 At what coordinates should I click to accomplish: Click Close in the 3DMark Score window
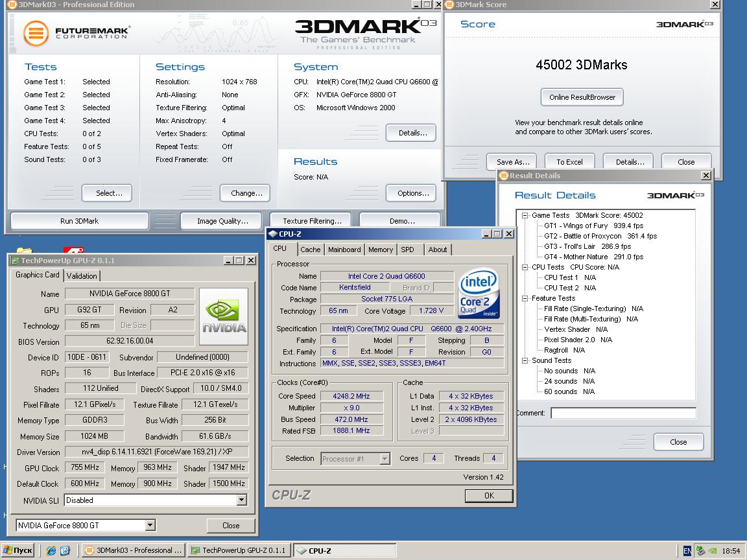pos(687,162)
